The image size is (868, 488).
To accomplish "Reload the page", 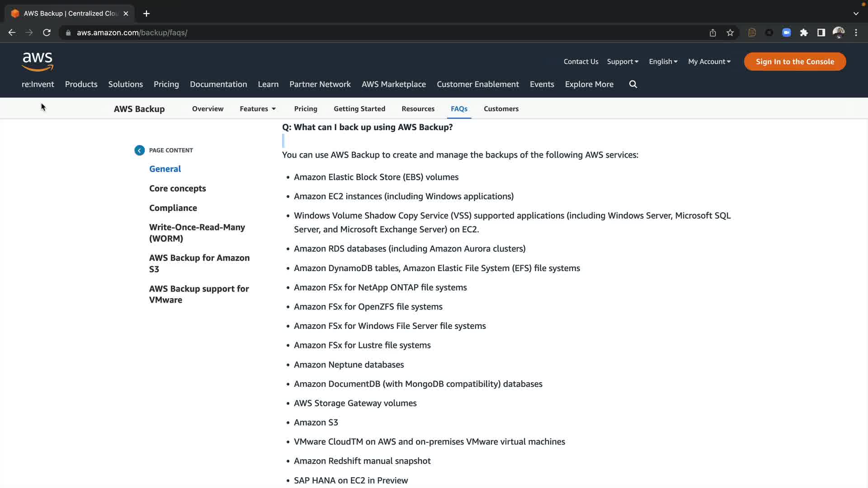I will click(x=47, y=33).
